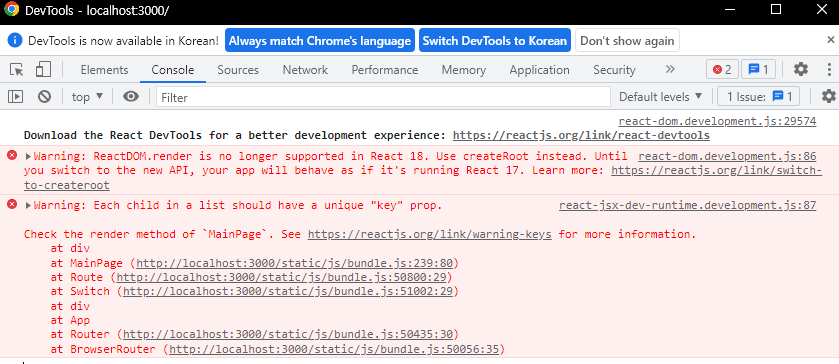Click the 1 Issue button

[758, 97]
